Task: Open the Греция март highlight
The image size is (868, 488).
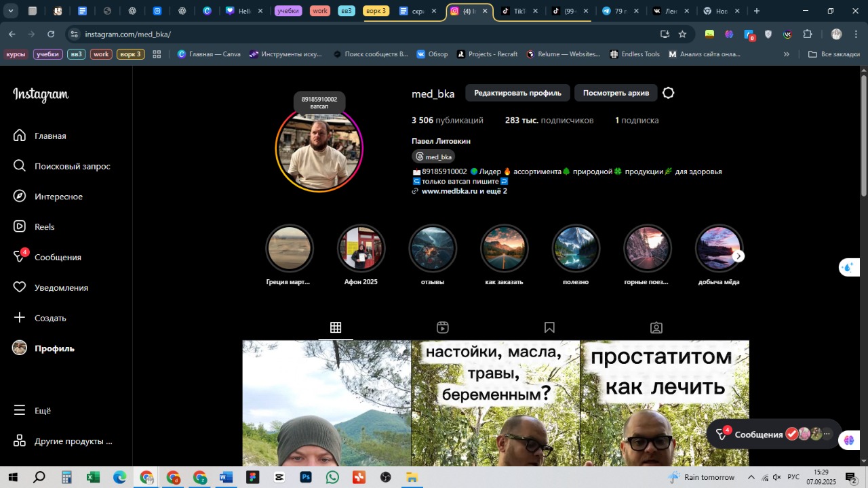Action: coord(290,248)
